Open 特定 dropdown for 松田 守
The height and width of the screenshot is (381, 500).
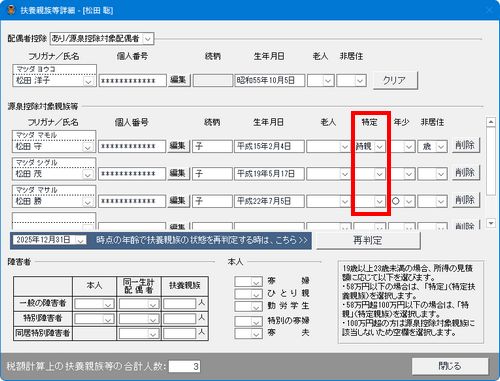[x=379, y=147]
